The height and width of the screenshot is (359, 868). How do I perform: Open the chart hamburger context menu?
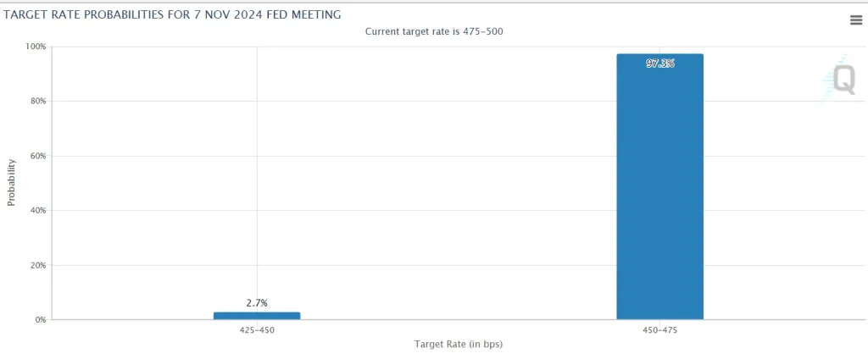click(x=856, y=20)
